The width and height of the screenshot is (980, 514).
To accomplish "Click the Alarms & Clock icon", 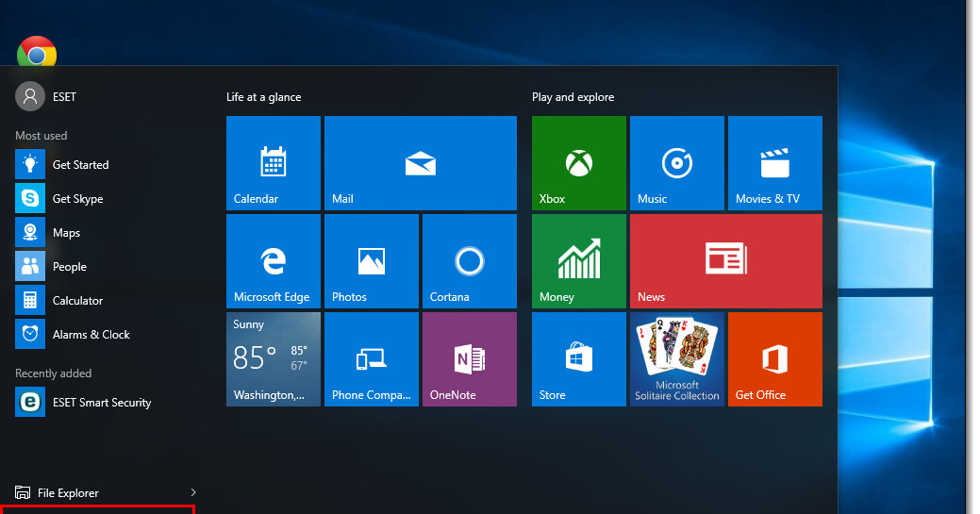I will [x=30, y=334].
